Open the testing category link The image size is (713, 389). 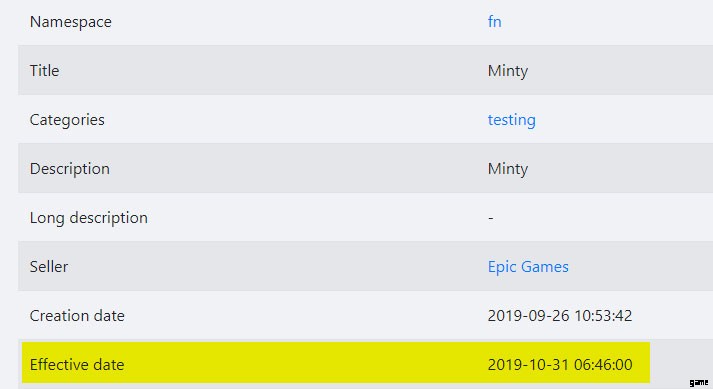pyautogui.click(x=512, y=120)
